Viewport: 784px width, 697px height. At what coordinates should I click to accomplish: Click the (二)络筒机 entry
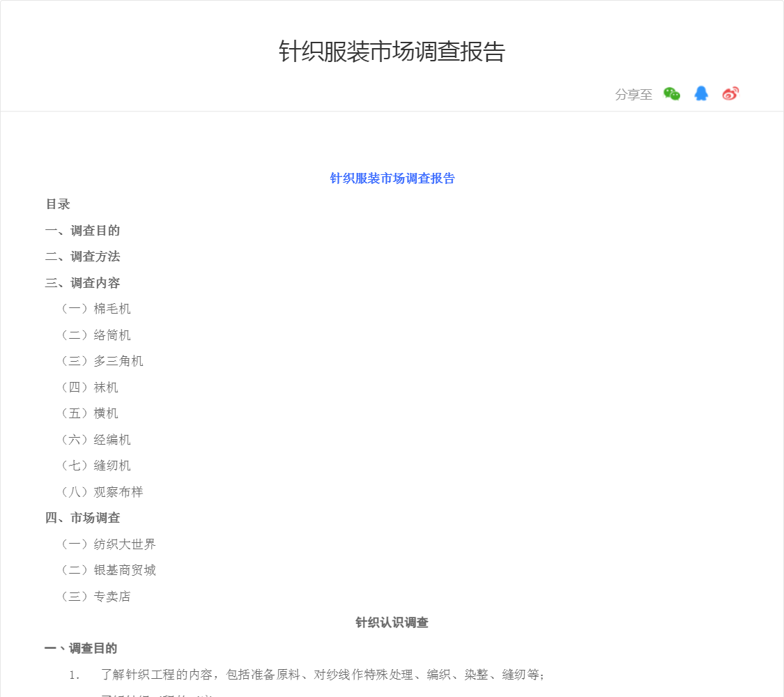(x=95, y=335)
